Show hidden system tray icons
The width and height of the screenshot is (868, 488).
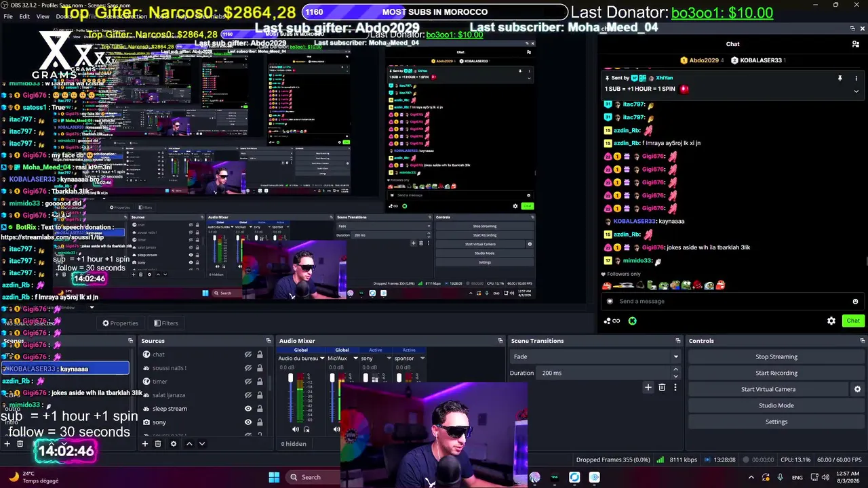click(x=751, y=477)
